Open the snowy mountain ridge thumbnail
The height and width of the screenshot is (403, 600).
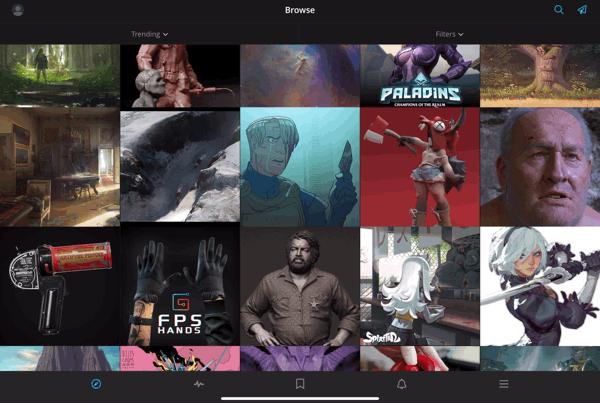tap(180, 166)
